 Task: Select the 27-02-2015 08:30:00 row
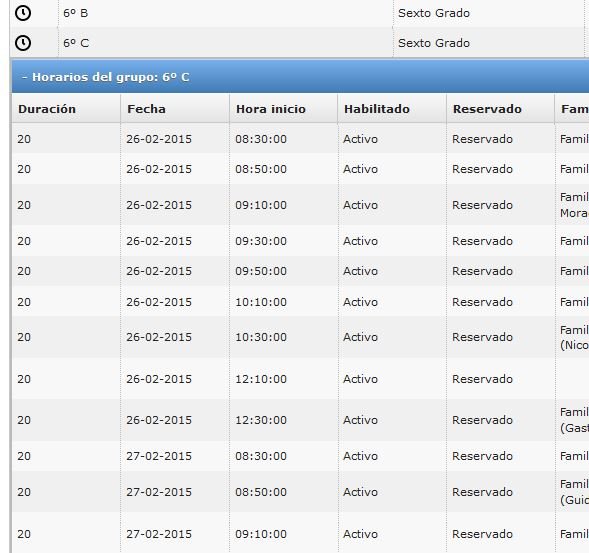[x=301, y=456]
